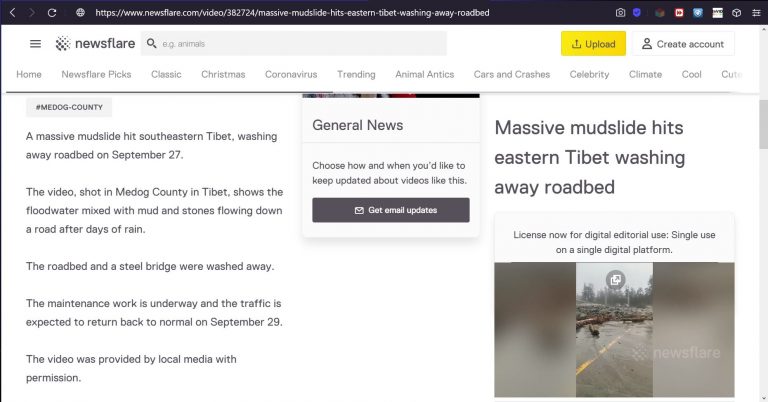Click the #MEDOG-COUNTY tag
This screenshot has height=402, width=768.
pyautogui.click(x=69, y=107)
